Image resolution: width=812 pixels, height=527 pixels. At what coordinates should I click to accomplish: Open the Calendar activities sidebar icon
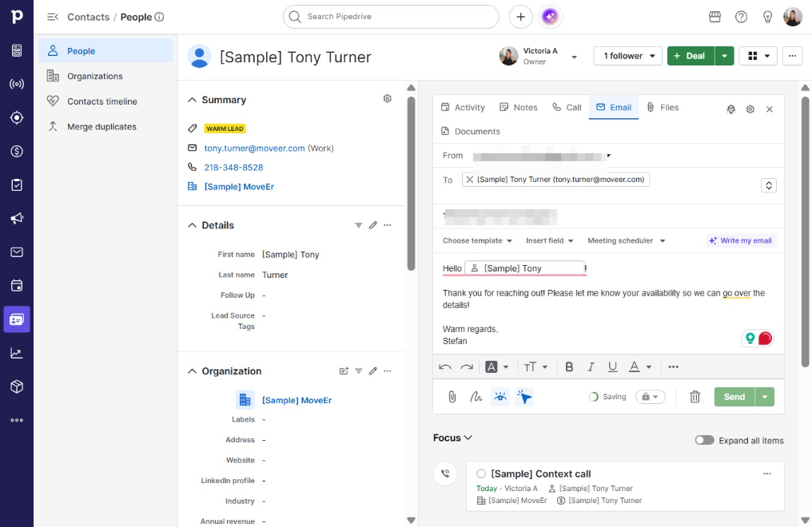(17, 286)
